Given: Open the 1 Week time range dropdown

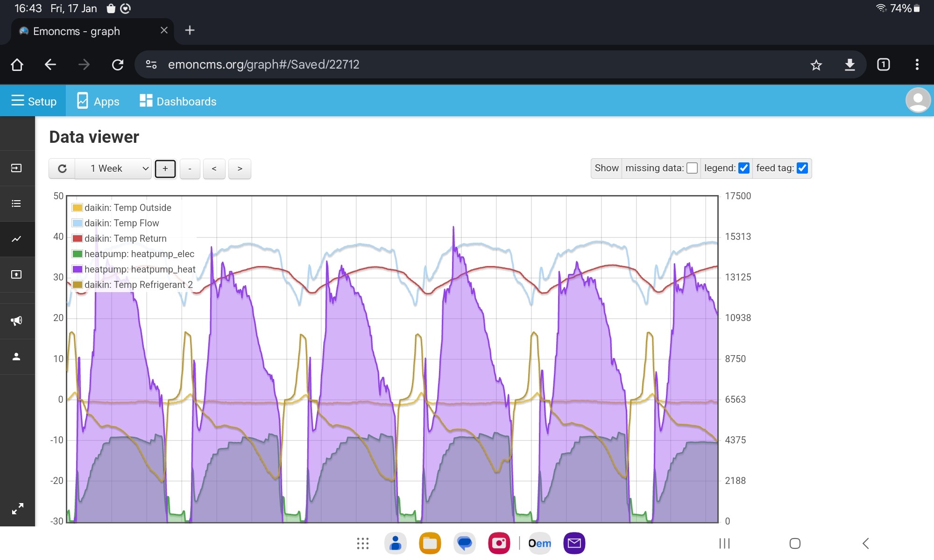Looking at the screenshot, I should click(x=113, y=168).
